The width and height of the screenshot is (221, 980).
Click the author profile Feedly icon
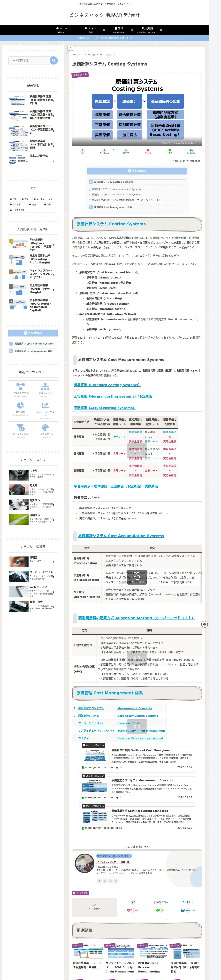tap(111, 881)
